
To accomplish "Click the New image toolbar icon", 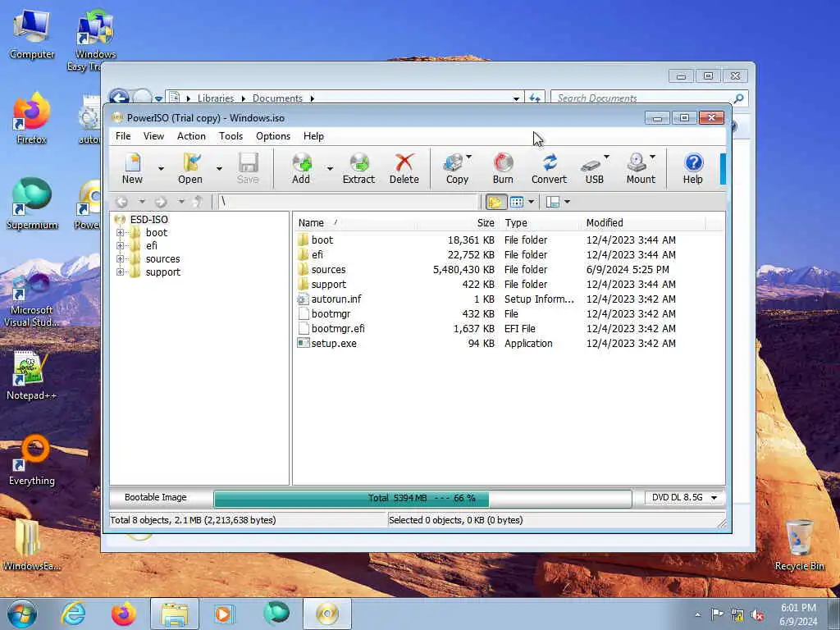I will click(132, 169).
